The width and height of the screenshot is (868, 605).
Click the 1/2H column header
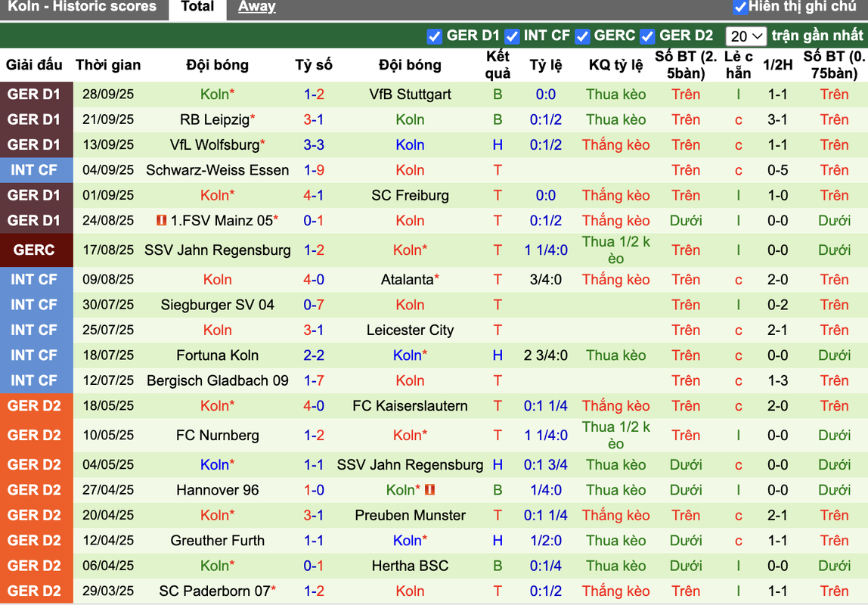tap(778, 65)
